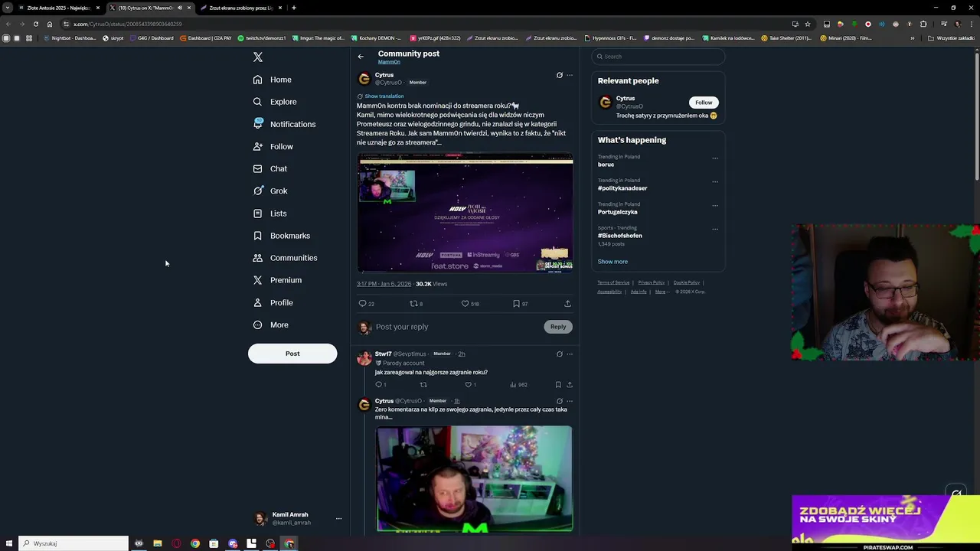Open Explore in the sidebar

(x=275, y=102)
